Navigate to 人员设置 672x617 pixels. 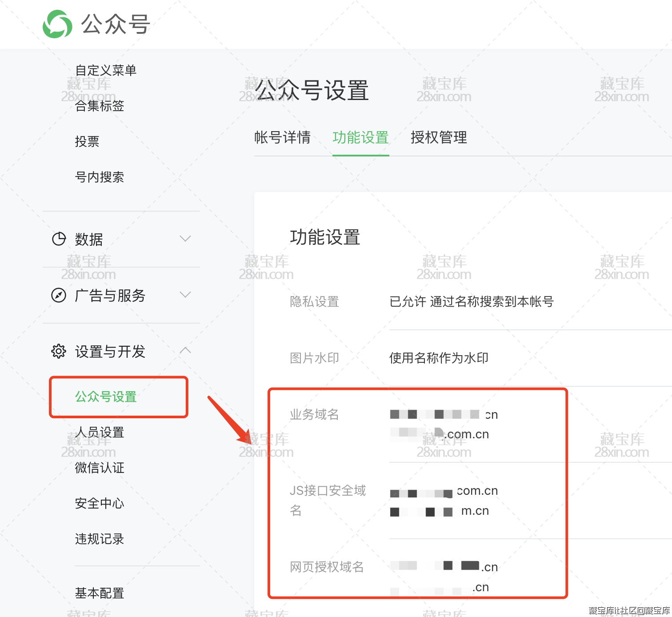[x=100, y=432]
